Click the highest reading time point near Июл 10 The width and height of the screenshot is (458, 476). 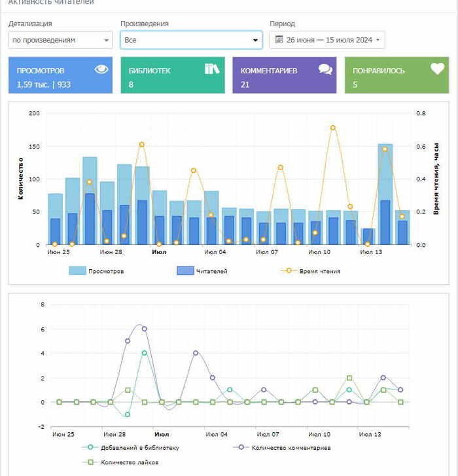pos(333,128)
